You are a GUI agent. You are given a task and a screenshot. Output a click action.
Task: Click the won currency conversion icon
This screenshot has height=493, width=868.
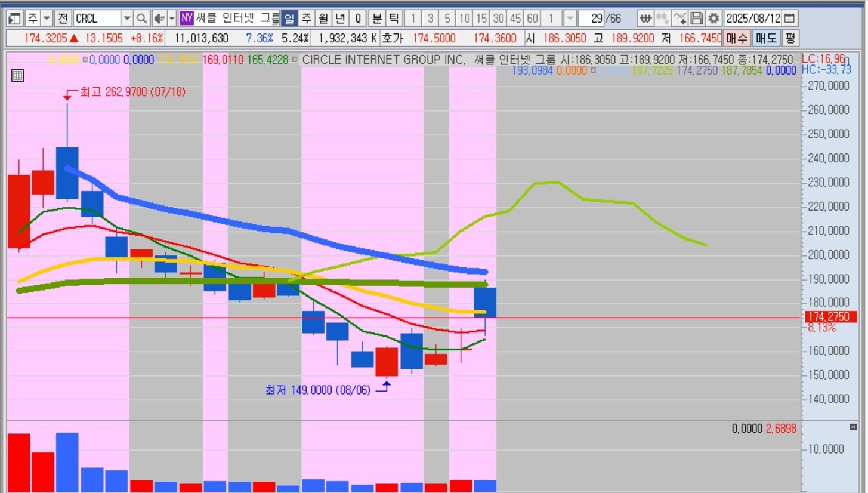pos(645,19)
